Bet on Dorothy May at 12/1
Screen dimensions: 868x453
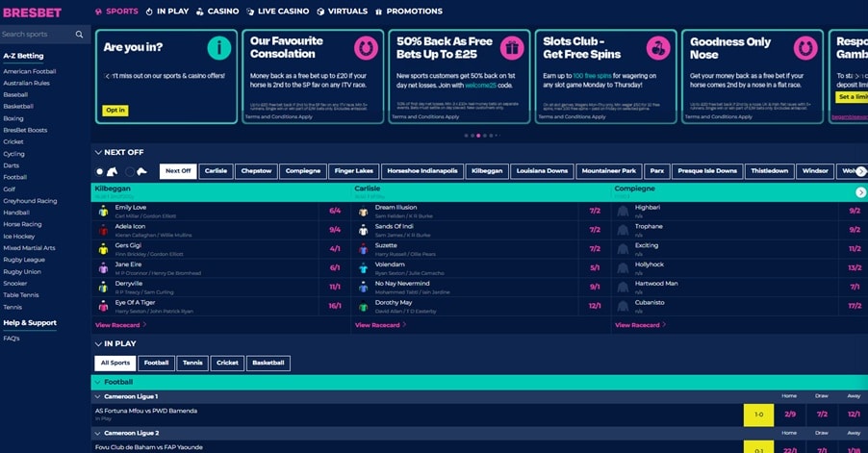click(595, 306)
